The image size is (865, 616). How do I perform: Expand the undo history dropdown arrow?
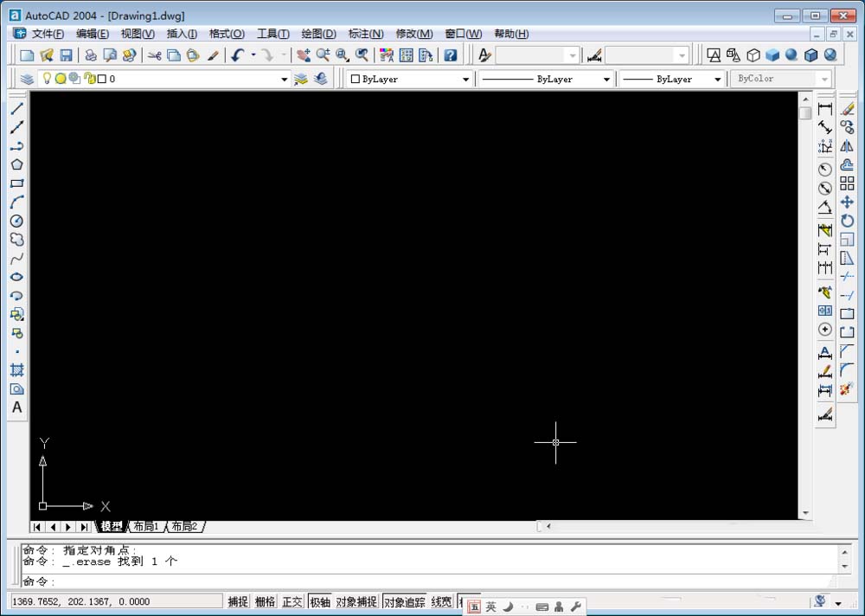(x=253, y=55)
